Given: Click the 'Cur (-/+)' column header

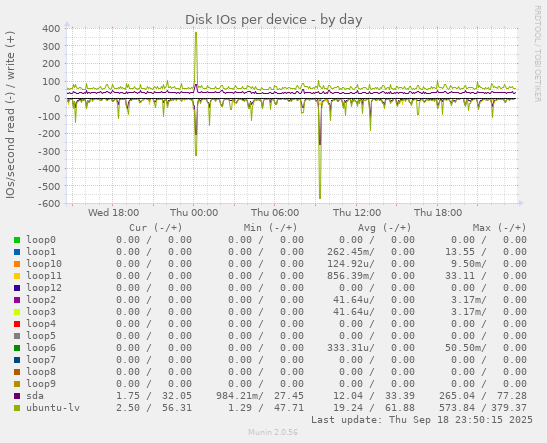Looking at the screenshot, I should coord(156,228).
